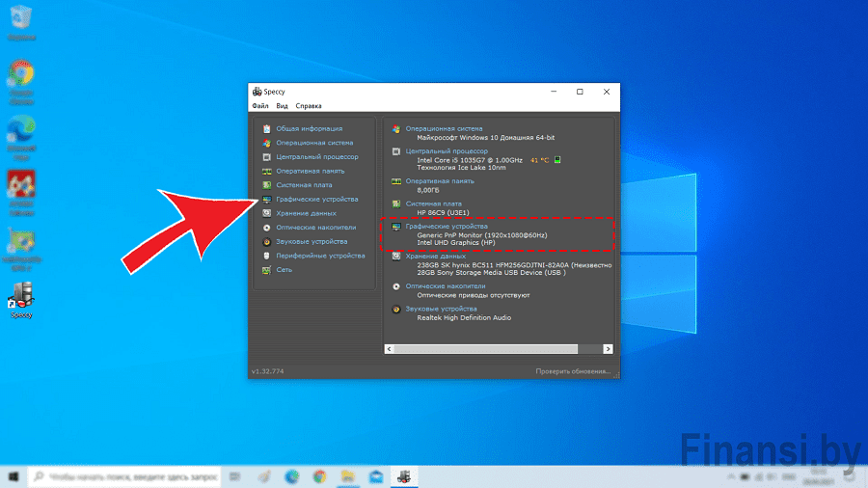The width and height of the screenshot is (868, 488).
Task: Click the Оптические накопители sidebar icon
Action: [267, 228]
